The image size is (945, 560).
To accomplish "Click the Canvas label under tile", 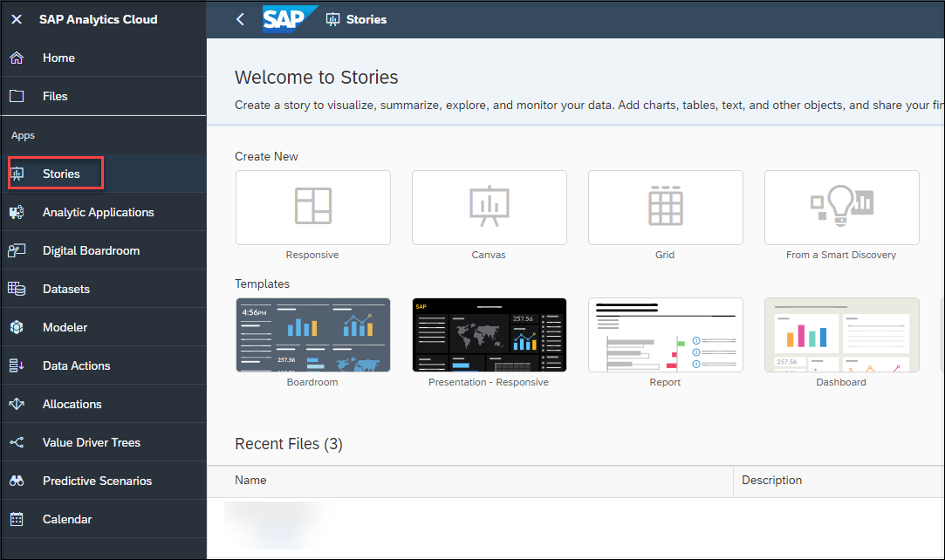I will point(489,255).
